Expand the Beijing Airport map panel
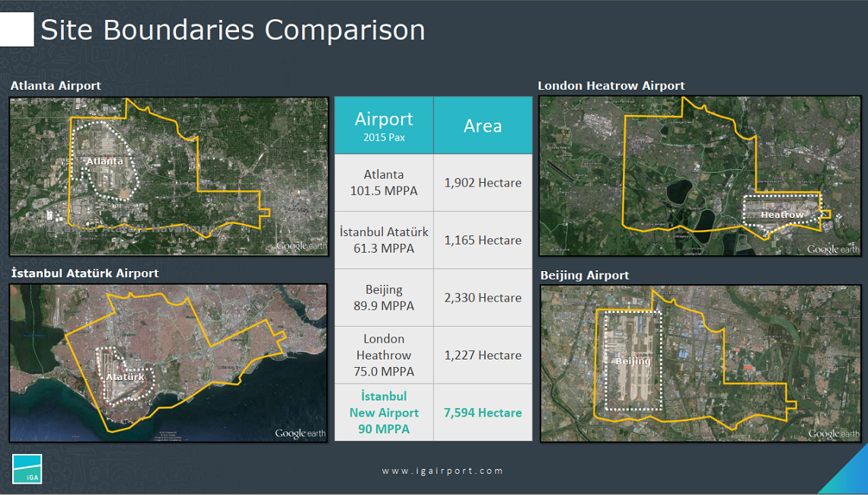The width and height of the screenshot is (868, 495). [x=700, y=363]
